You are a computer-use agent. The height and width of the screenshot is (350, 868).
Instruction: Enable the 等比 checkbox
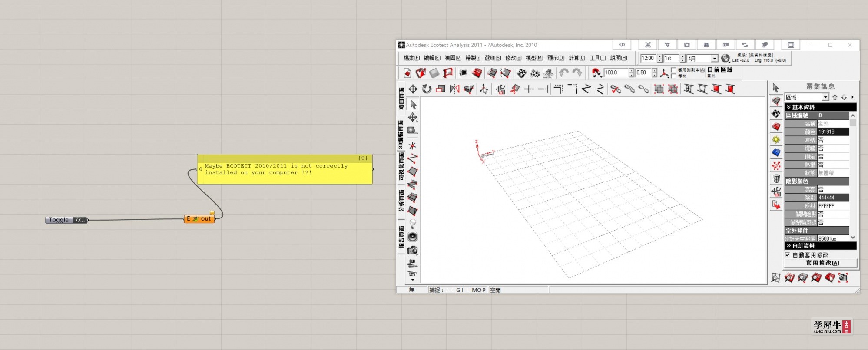[673, 76]
